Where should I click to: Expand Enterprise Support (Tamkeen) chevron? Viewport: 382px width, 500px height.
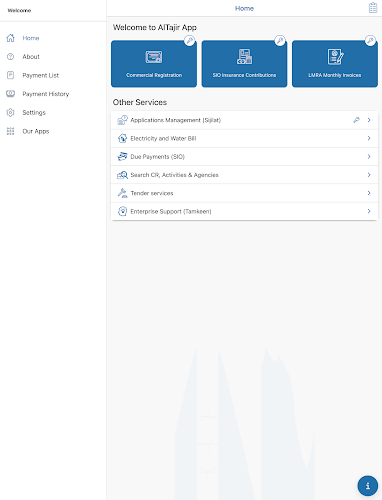(x=369, y=211)
